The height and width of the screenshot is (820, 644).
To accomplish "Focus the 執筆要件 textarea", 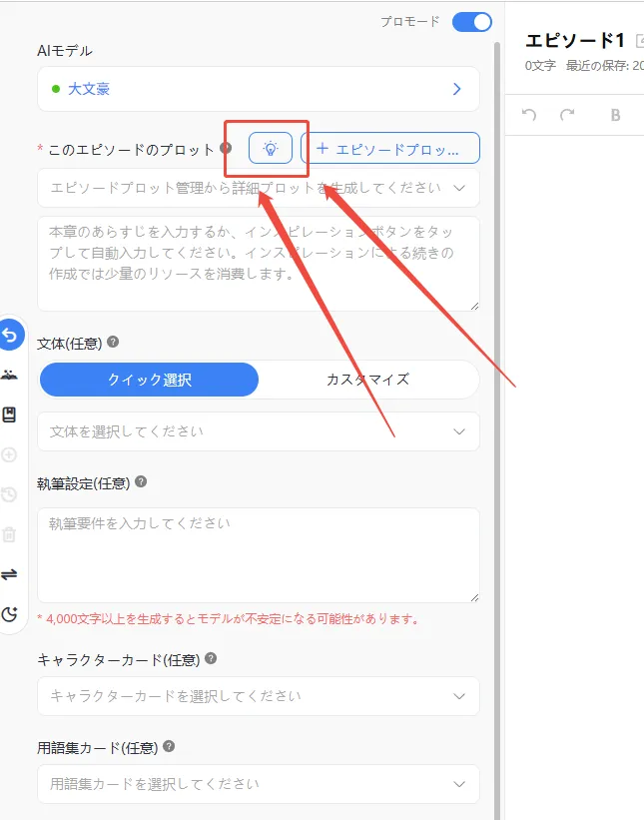I will tap(259, 555).
